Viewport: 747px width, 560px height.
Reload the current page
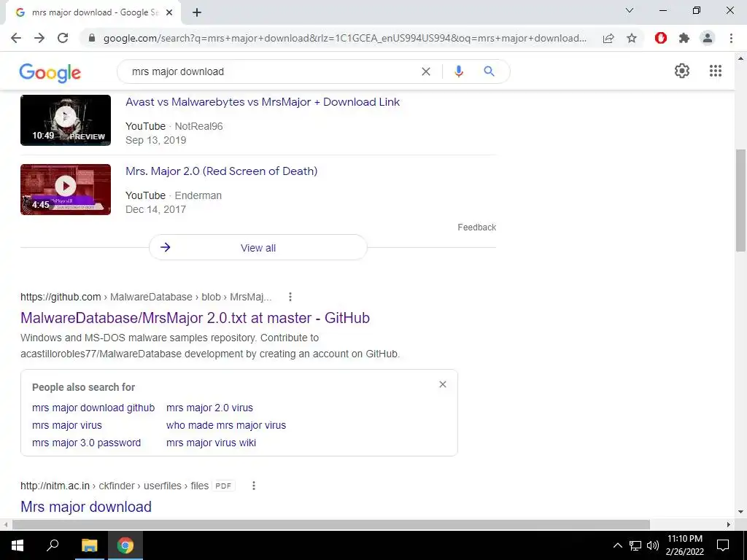tap(63, 38)
